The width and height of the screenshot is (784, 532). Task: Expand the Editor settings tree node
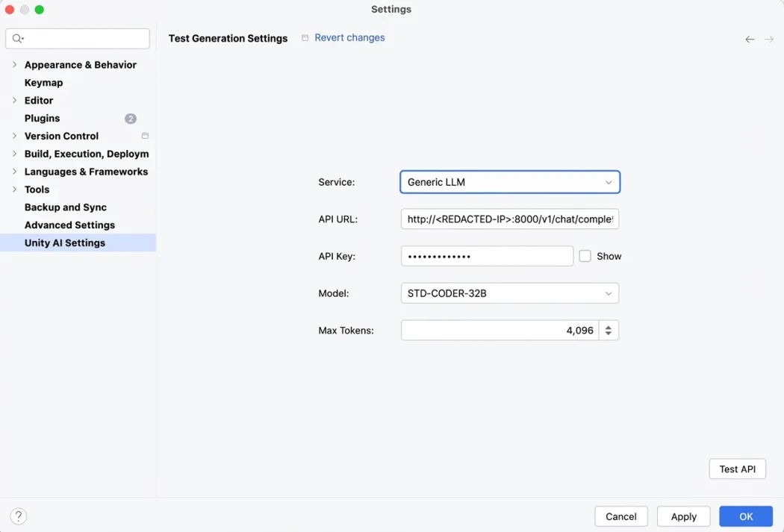coord(14,101)
